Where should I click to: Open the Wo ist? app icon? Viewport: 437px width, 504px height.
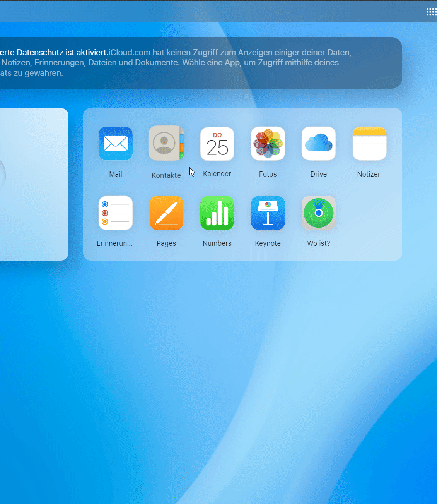tap(319, 213)
